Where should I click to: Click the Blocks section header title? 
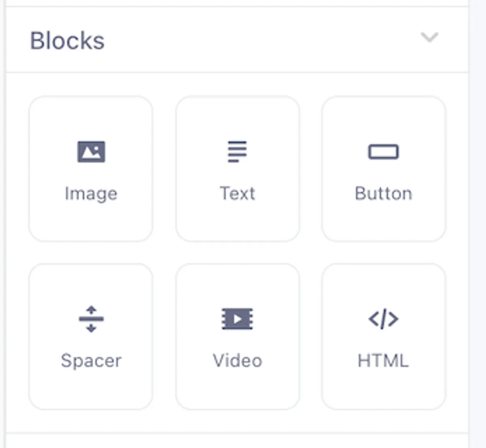coord(68,41)
